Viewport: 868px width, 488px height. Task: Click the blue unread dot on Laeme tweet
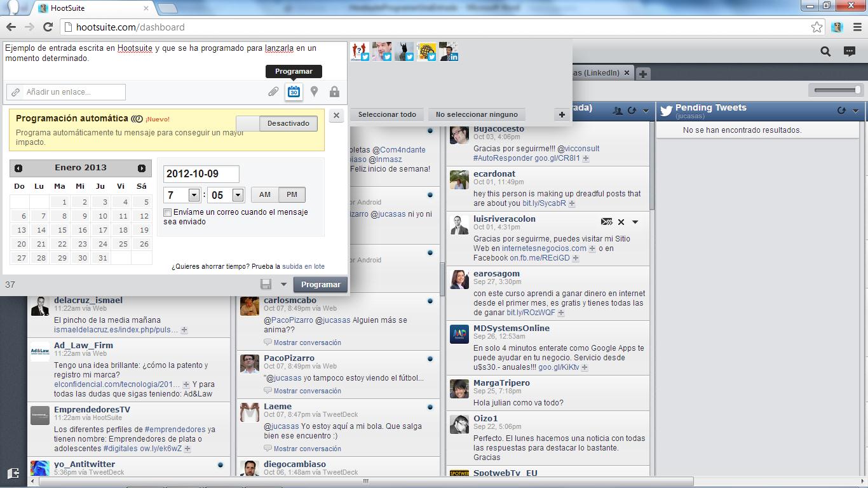tap(430, 407)
